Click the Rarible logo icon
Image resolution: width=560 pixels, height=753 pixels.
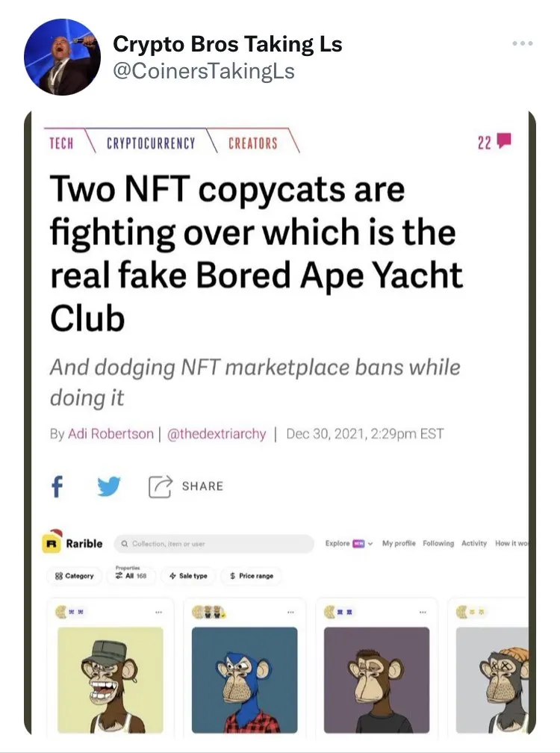click(54, 543)
